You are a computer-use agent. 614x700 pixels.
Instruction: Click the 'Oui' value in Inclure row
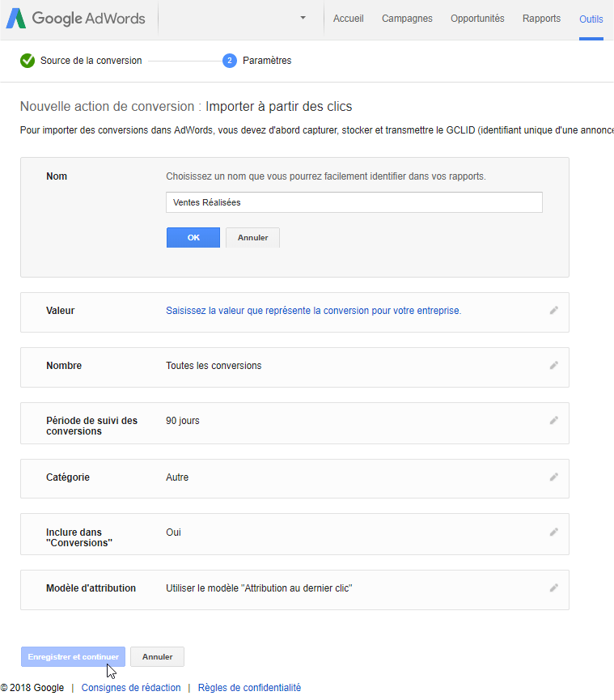click(173, 532)
